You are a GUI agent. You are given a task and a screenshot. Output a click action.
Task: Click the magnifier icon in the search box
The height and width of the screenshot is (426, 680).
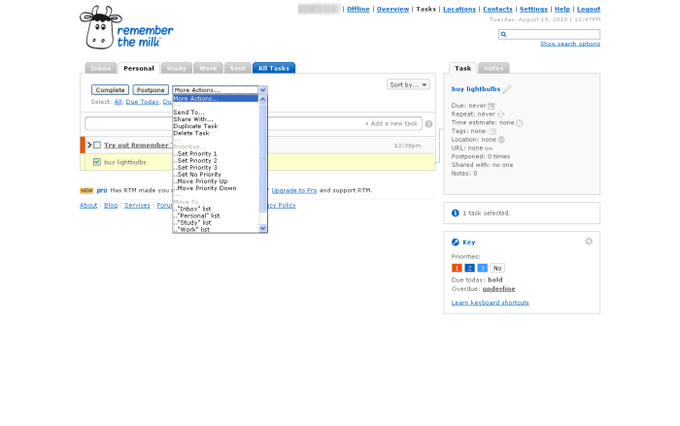point(503,34)
